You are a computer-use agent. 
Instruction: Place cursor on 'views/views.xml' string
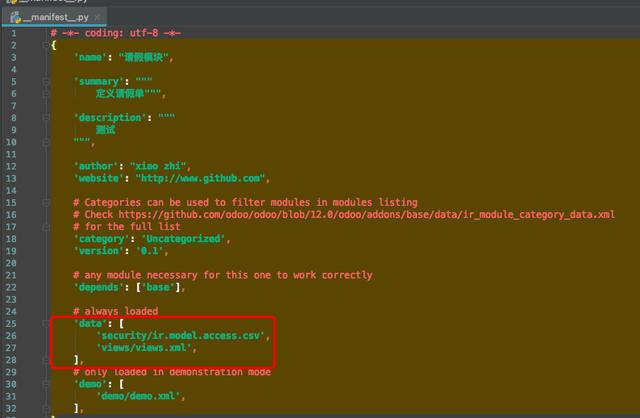146,348
